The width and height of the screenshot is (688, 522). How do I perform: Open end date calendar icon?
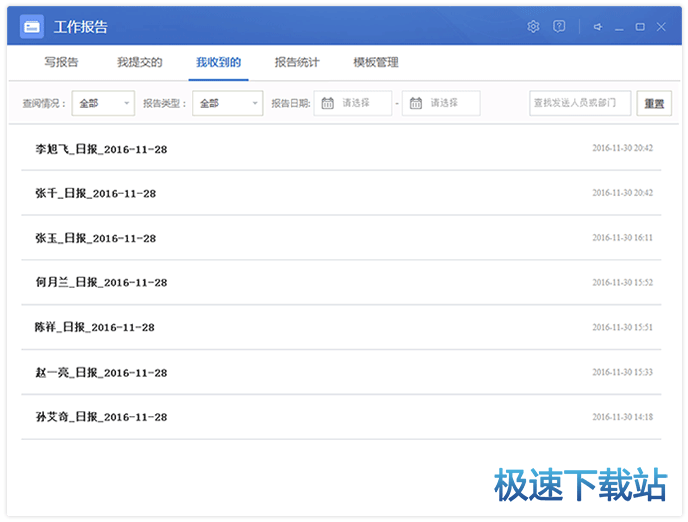(416, 103)
